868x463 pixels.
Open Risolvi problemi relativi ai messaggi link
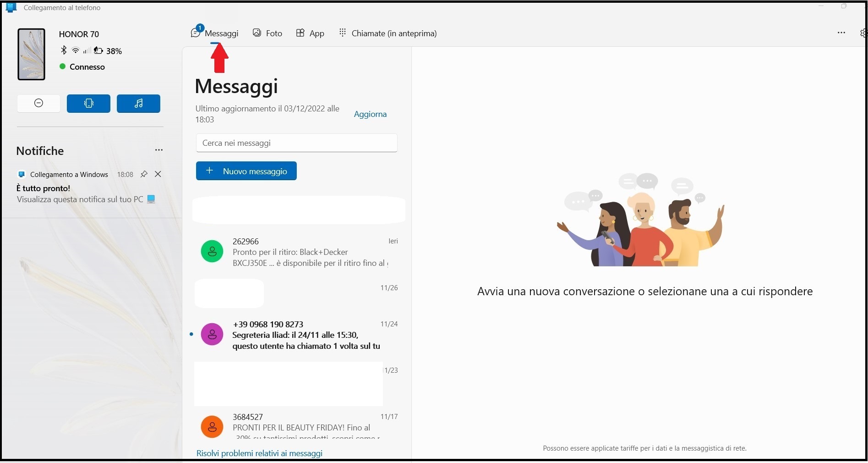pos(259,453)
